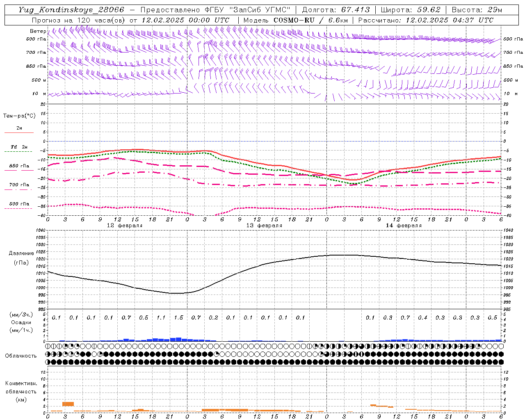Click the 1.1 precipitation value

[161, 317]
